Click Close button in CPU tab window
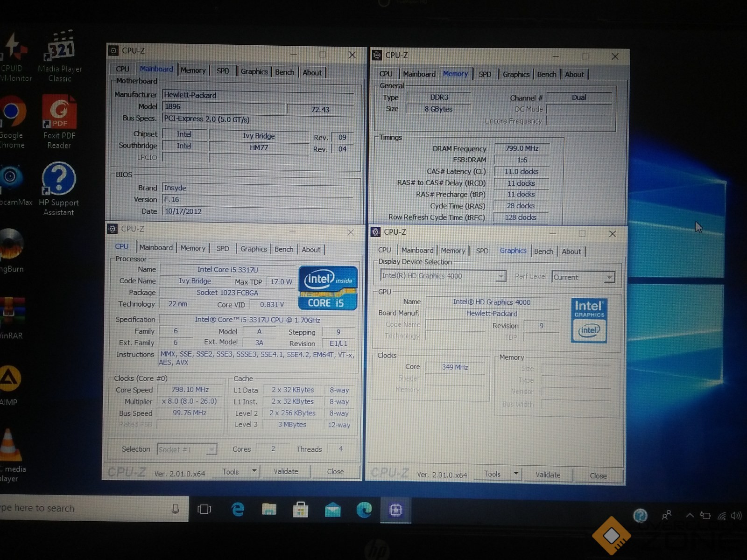 (x=335, y=471)
